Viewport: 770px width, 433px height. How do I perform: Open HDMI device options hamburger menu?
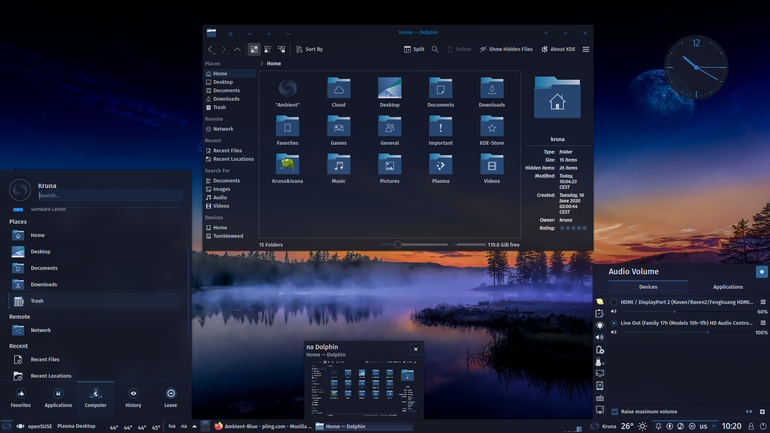pos(763,302)
